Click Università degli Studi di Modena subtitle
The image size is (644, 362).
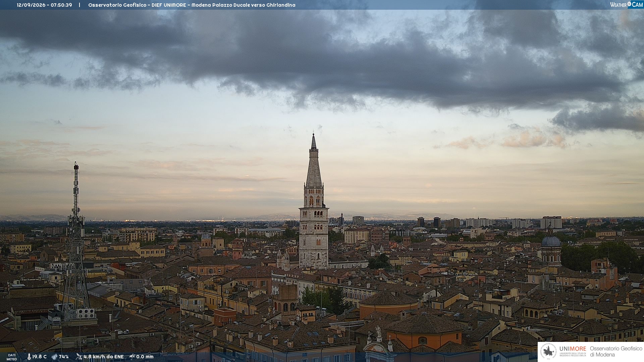573,354
